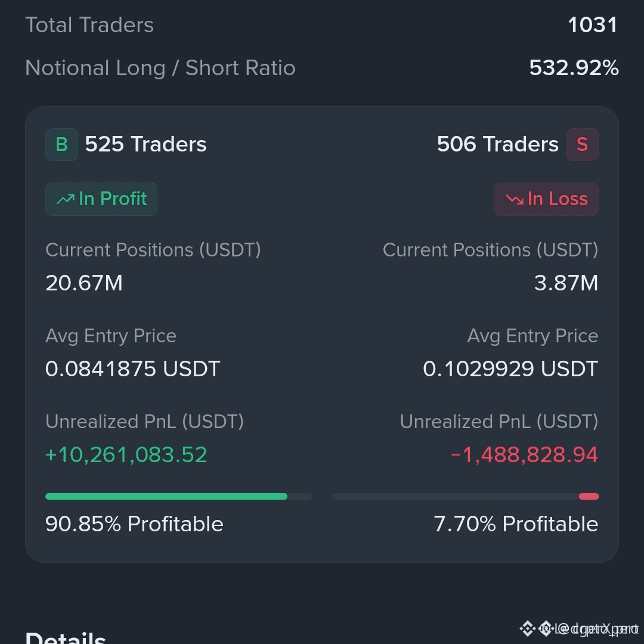Screen dimensions: 644x644
Task: Open the Details section heading
Action: [x=66, y=637]
